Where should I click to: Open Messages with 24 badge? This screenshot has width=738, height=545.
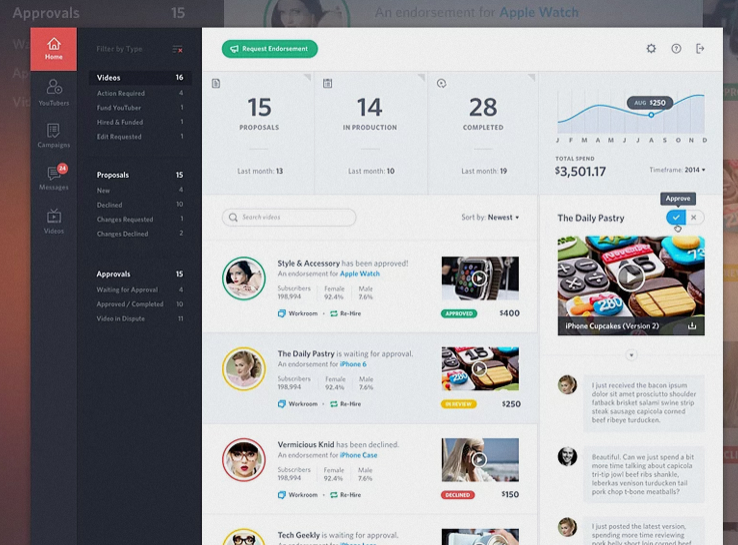point(54,177)
